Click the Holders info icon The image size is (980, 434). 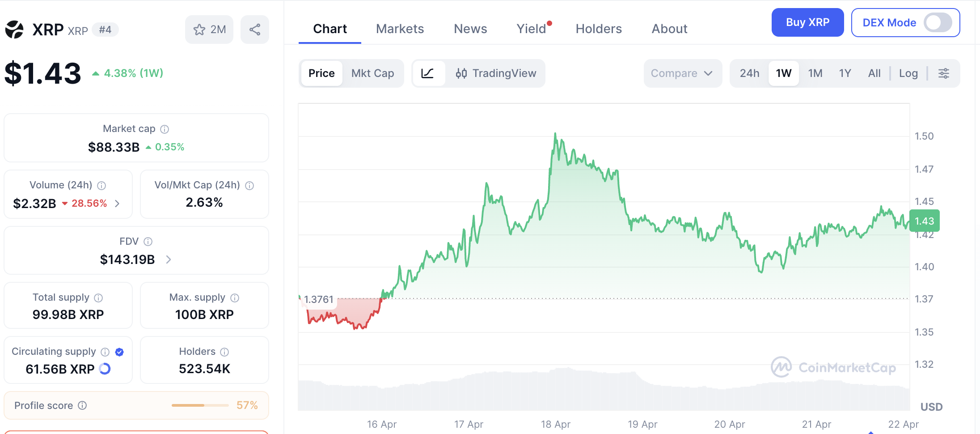tap(225, 352)
